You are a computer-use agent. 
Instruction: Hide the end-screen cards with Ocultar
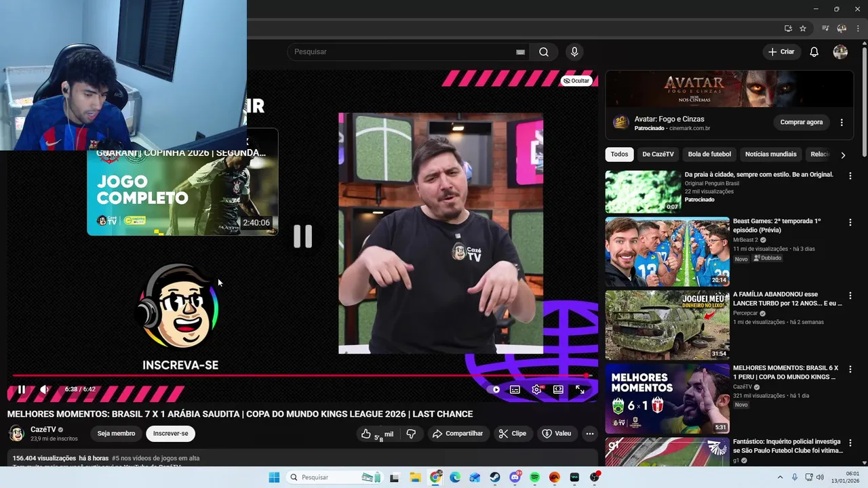click(x=576, y=81)
